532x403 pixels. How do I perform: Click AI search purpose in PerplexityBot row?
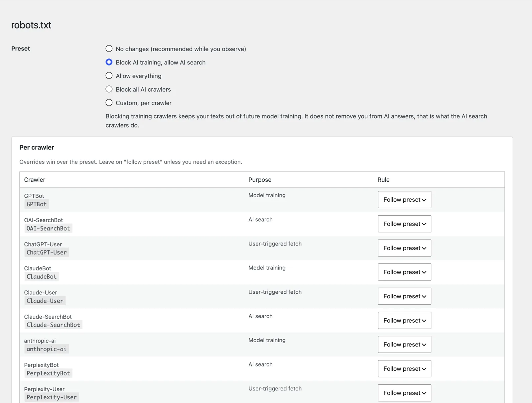[260, 364]
